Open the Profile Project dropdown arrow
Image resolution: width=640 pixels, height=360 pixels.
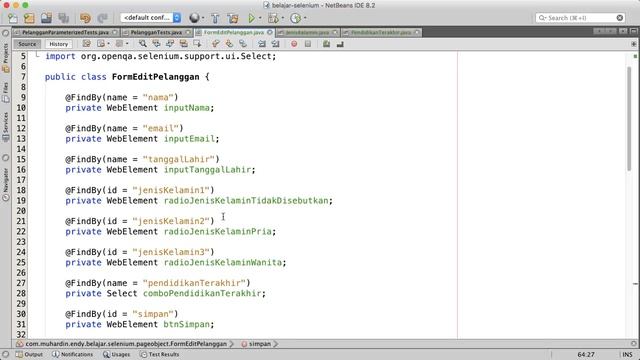coord(305,18)
